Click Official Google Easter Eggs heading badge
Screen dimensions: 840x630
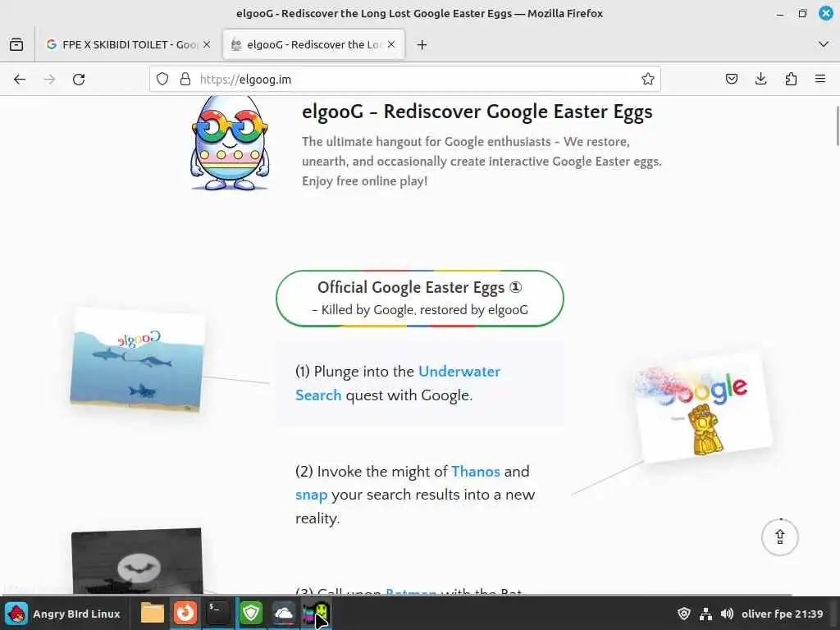click(x=420, y=299)
